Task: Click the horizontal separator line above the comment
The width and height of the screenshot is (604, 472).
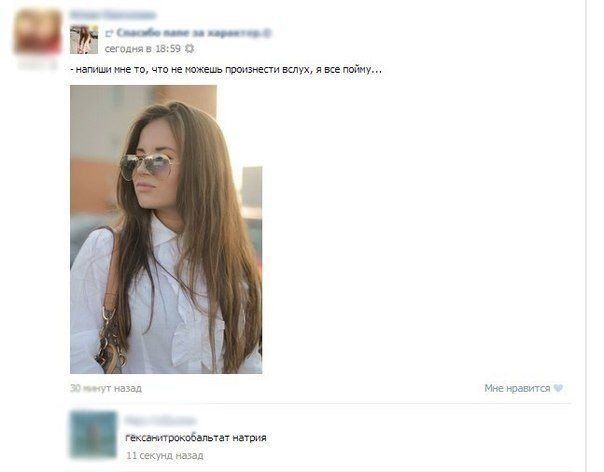Action: click(x=320, y=404)
